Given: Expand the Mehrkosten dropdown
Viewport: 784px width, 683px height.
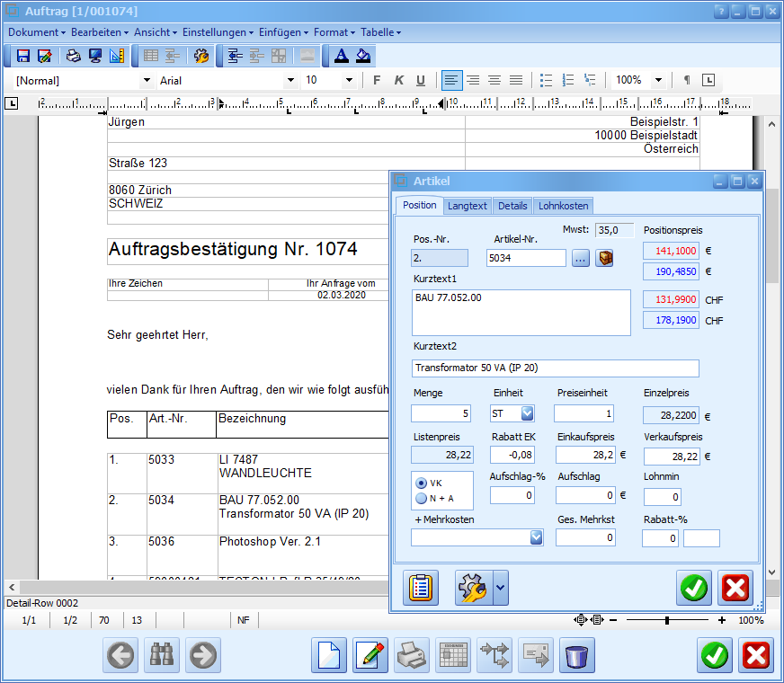Looking at the screenshot, I should coord(536,537).
